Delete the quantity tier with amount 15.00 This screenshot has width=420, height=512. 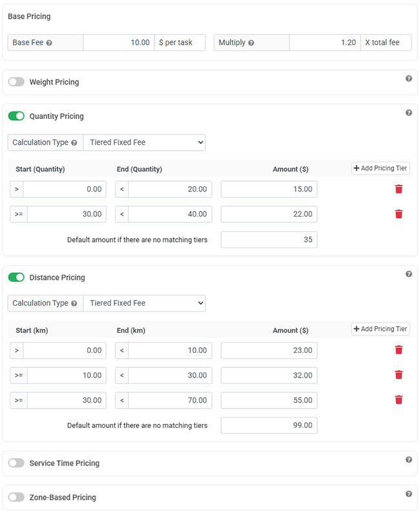[x=399, y=189]
